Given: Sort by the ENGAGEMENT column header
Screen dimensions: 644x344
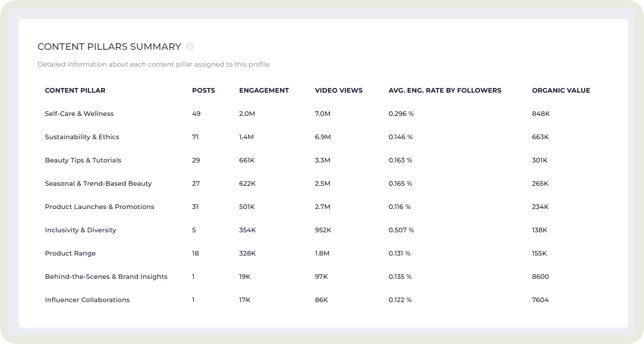Looking at the screenshot, I should [x=264, y=90].
